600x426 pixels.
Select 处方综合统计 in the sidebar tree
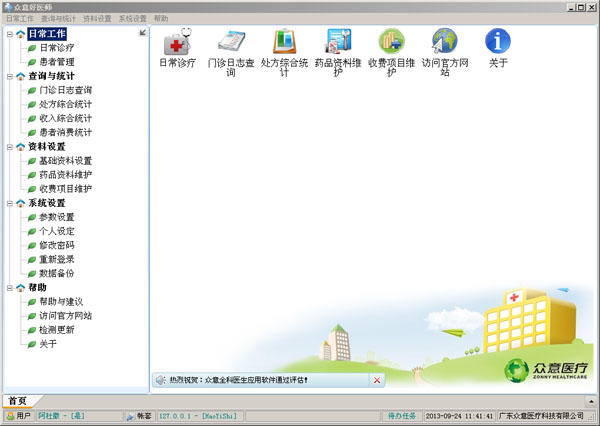[x=65, y=104]
